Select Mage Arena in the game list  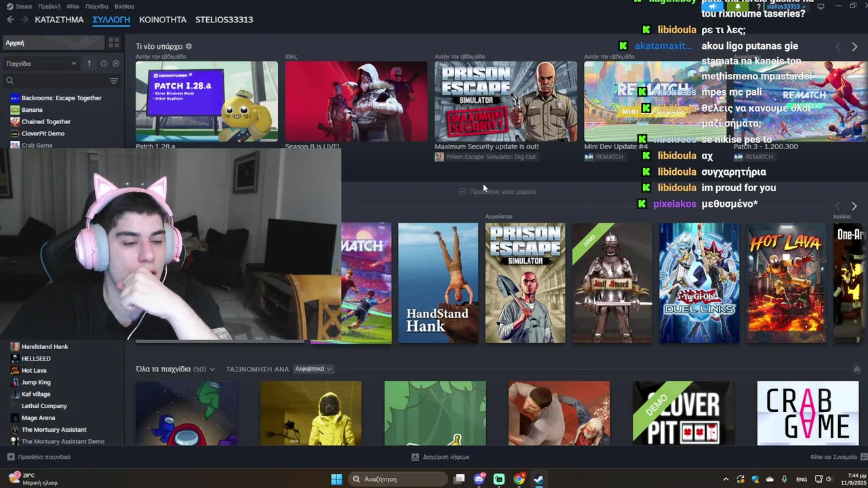(38, 418)
